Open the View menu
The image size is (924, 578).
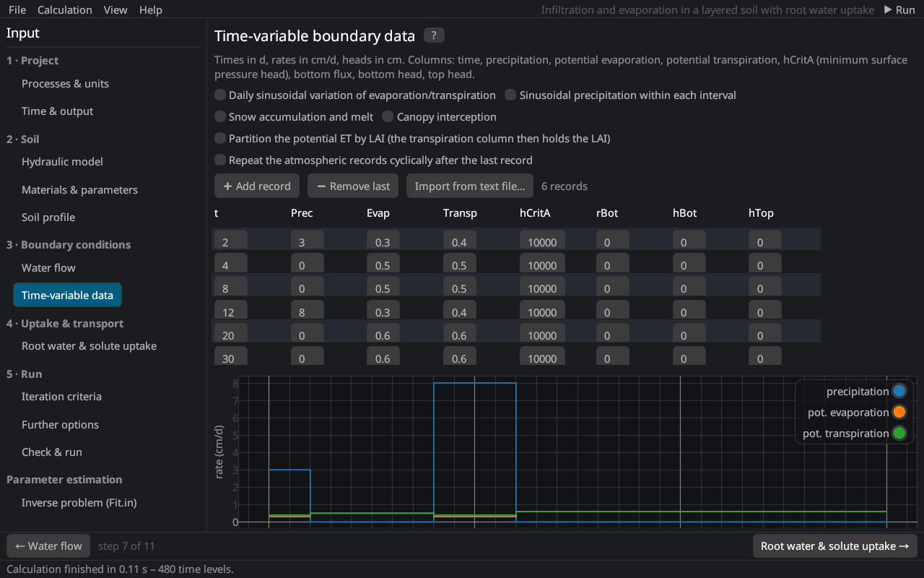point(115,10)
